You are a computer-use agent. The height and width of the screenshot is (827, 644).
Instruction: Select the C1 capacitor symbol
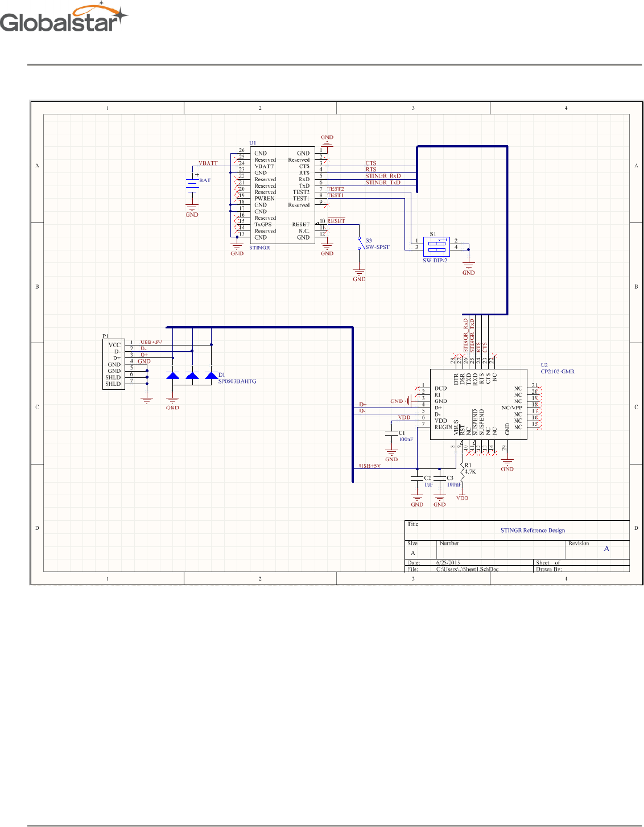click(x=391, y=434)
